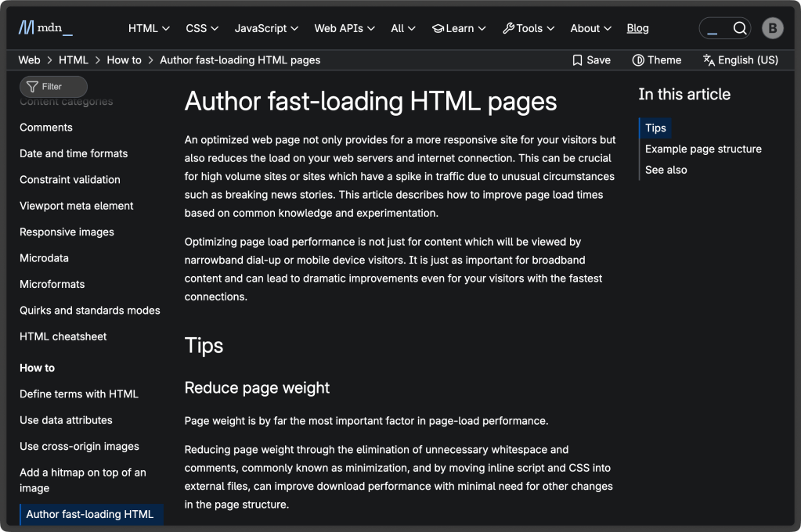Open the Tools menu
Image resolution: width=801 pixels, height=532 pixels.
[529, 28]
